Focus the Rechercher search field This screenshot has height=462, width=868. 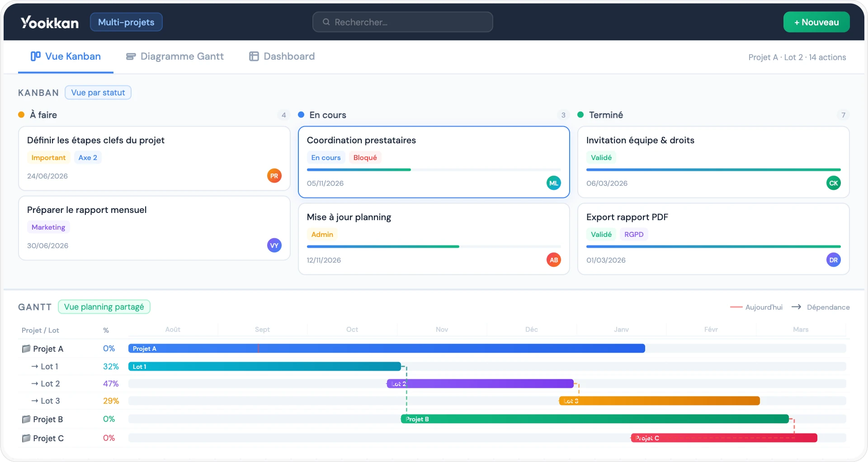[402, 22]
